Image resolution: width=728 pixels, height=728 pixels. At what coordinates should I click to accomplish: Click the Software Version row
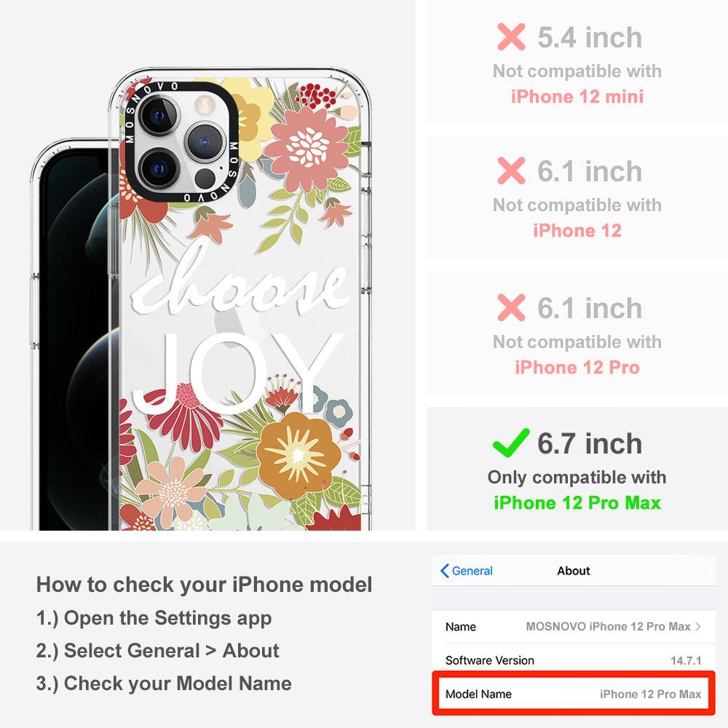coord(574,660)
